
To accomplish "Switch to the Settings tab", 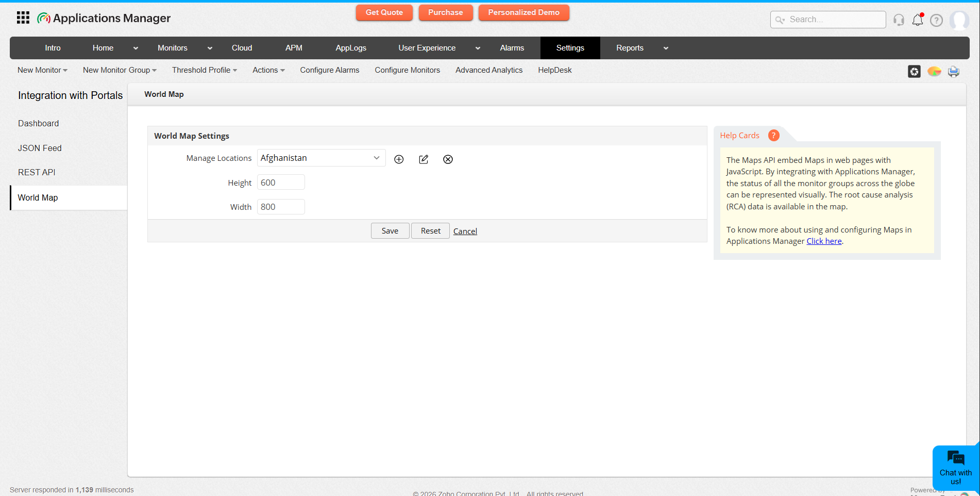I will click(570, 47).
